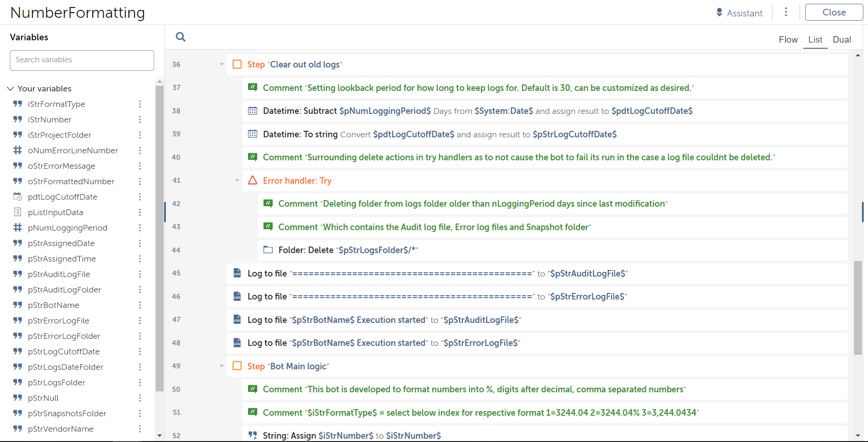Screen dimensions: 868x442
Task: Click the green Comment icon on line 37
Action: click(253, 88)
